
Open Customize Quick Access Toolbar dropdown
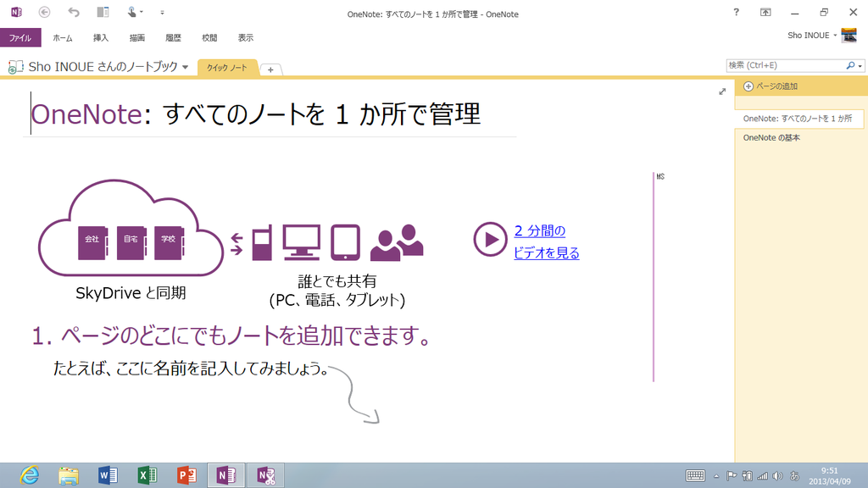click(162, 12)
